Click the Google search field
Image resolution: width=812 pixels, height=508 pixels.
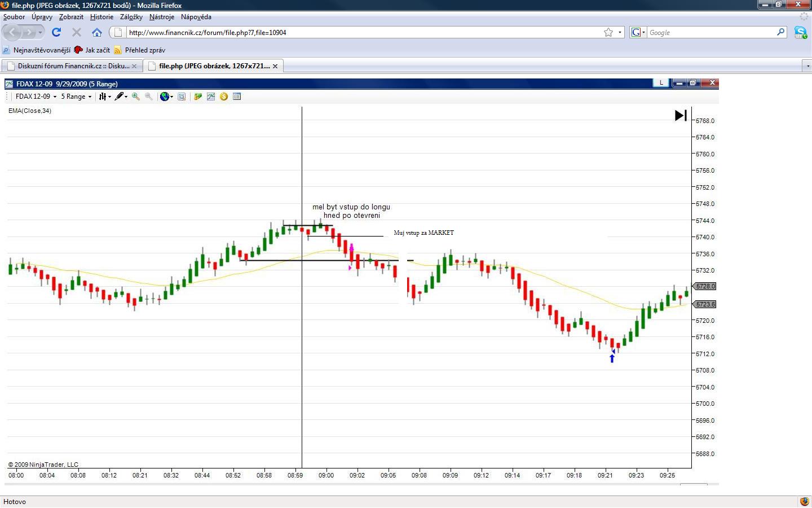click(x=712, y=32)
